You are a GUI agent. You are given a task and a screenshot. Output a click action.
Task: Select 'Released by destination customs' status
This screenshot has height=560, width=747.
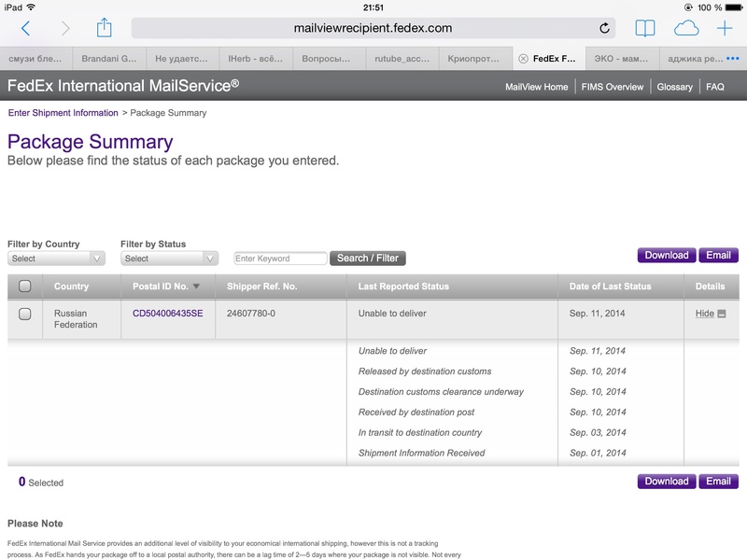[425, 371]
